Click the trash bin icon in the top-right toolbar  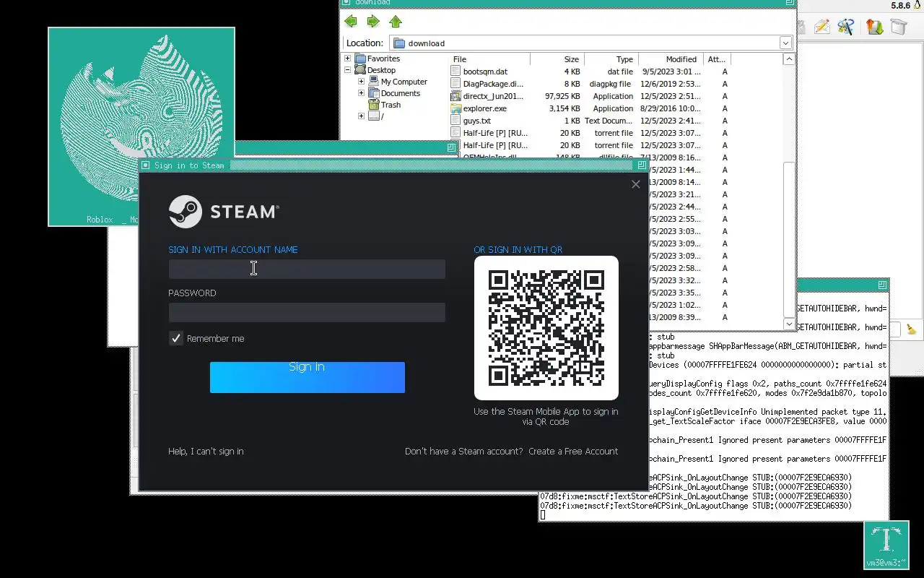tap(898, 27)
